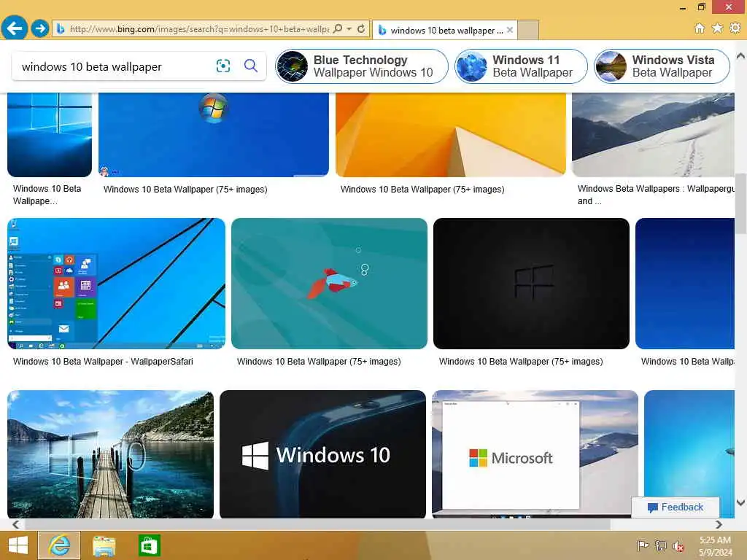Select Windows 11 Beta Wallpaper suggestion
Image resolution: width=747 pixels, height=560 pixels.
pos(521,66)
